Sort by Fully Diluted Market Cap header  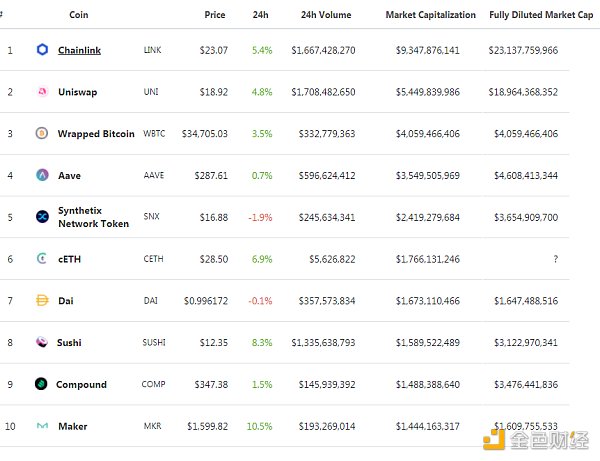pos(541,15)
